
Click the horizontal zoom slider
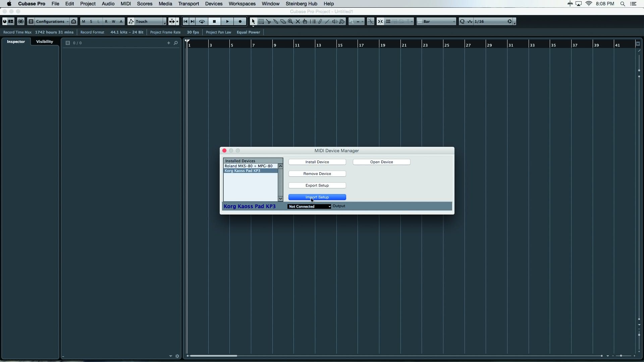tap(621, 356)
